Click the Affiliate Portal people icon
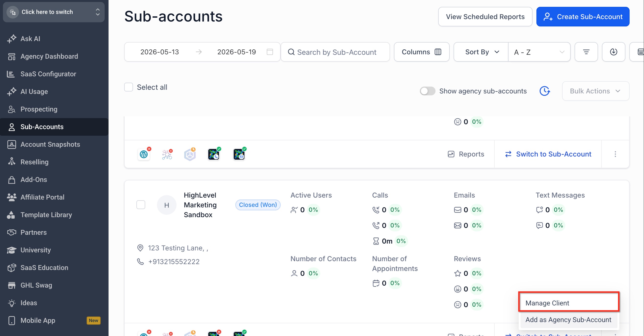 [11, 197]
